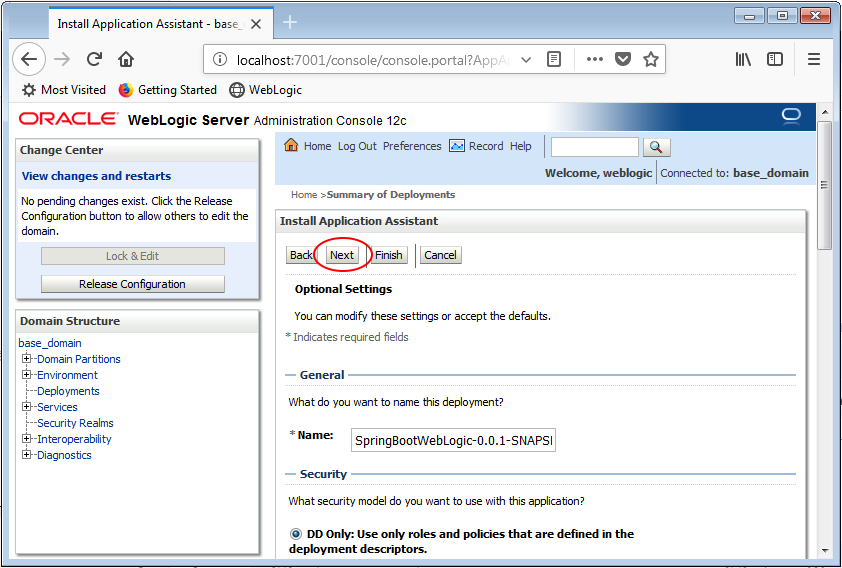The height and width of the screenshot is (568, 842).
Task: Open Getting Started bookmark
Action: tap(168, 90)
